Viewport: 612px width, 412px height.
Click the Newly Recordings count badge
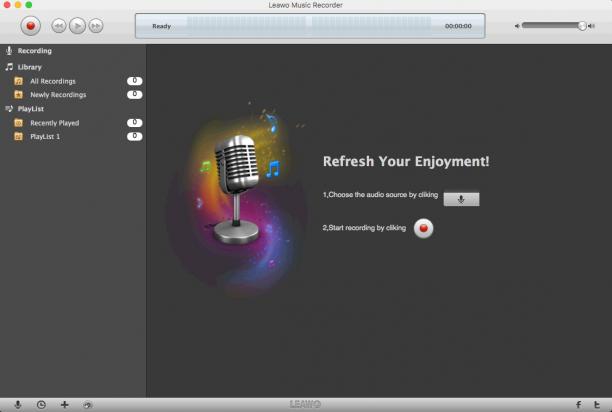(x=135, y=94)
